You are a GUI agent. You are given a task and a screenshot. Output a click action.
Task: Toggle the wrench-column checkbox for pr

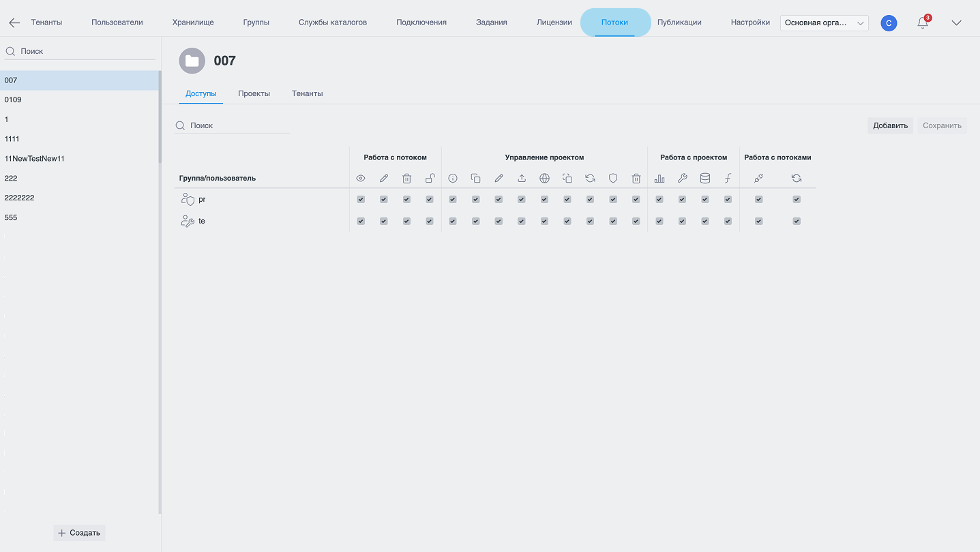point(682,200)
